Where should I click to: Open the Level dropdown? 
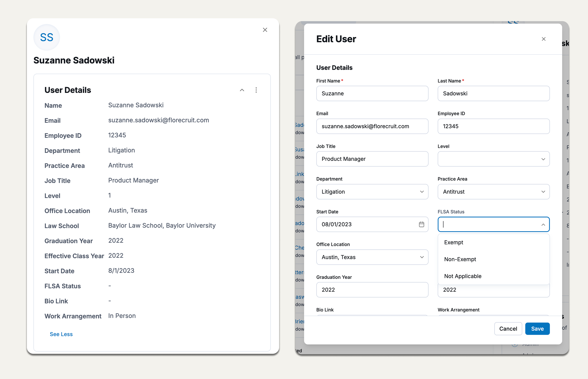[494, 159]
